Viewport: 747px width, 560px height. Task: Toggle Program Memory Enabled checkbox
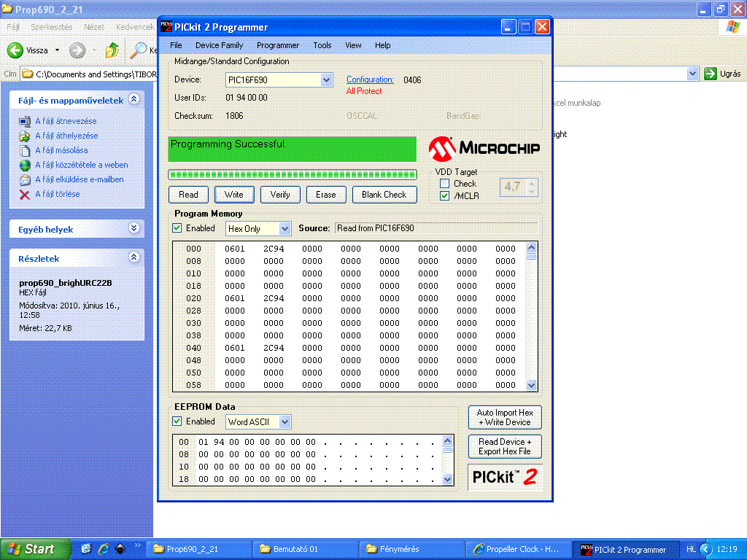click(x=177, y=228)
